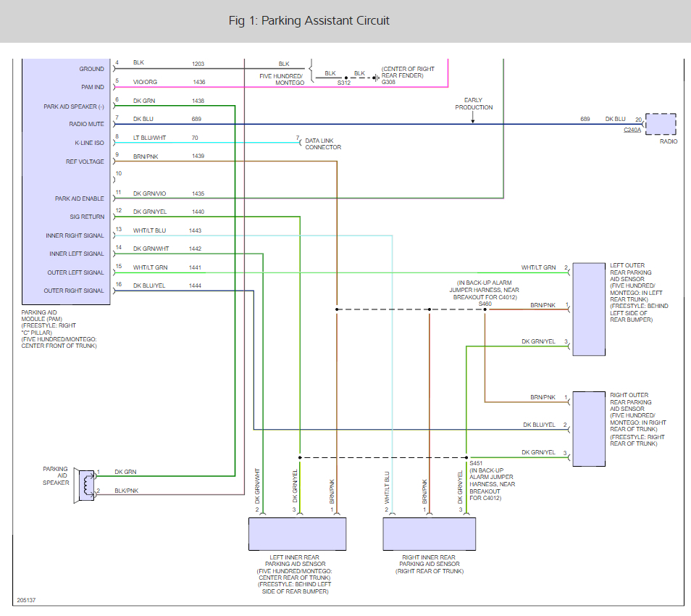
Task: Click the RIGHT INNER REAR PARKING AID SENSOR caption
Action: coord(430,564)
